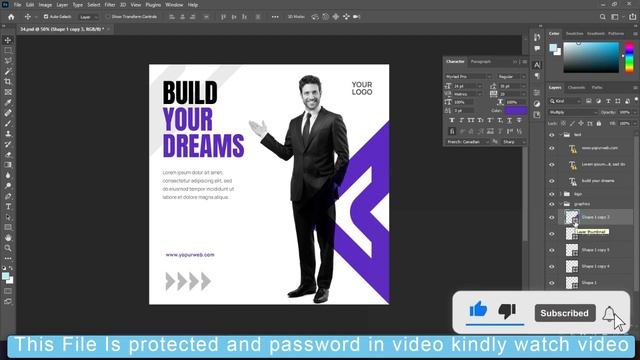Viewport: 640px width, 360px height.
Task: Select the Move tool in the toolbox
Action: pyautogui.click(x=8, y=40)
